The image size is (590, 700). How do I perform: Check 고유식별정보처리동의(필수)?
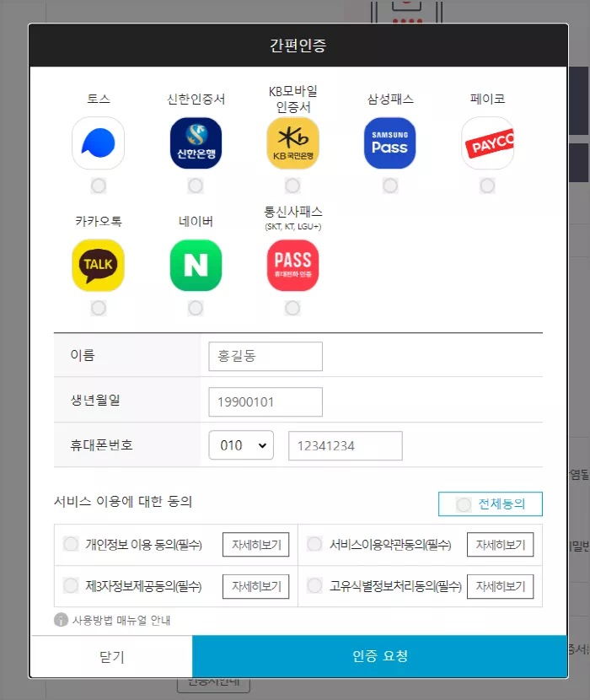[x=314, y=585]
